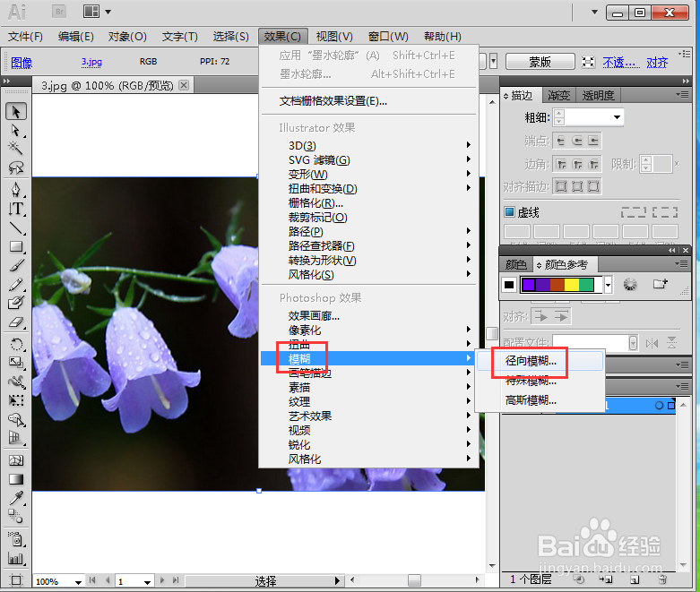
Task: Expand the 像素化 submenu
Action: (x=368, y=330)
